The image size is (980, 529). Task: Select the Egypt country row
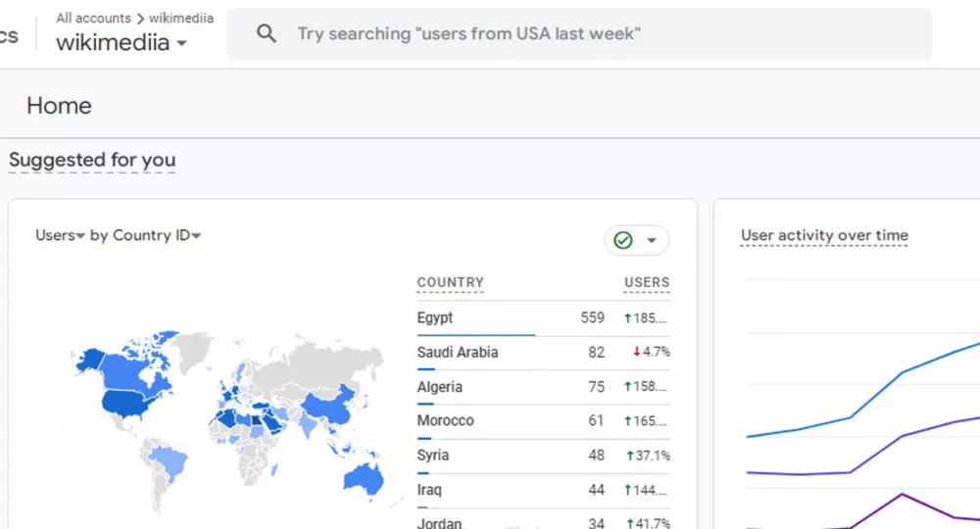pos(435,317)
